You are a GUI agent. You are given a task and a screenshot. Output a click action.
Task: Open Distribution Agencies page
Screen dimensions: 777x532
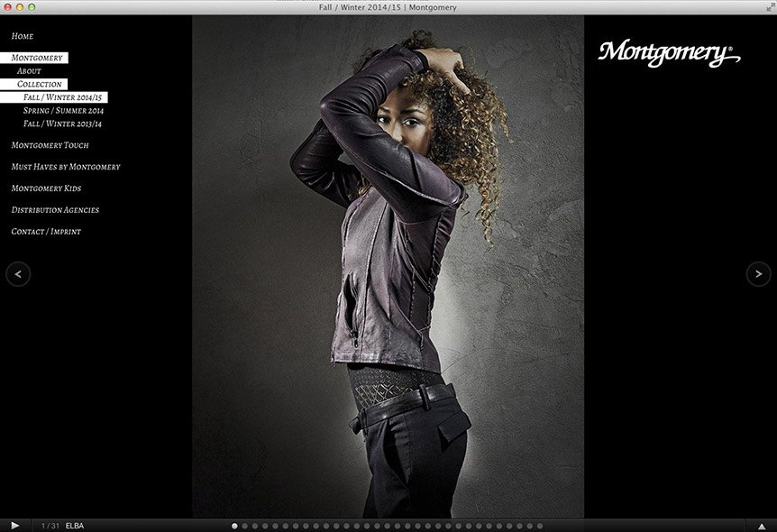click(55, 210)
